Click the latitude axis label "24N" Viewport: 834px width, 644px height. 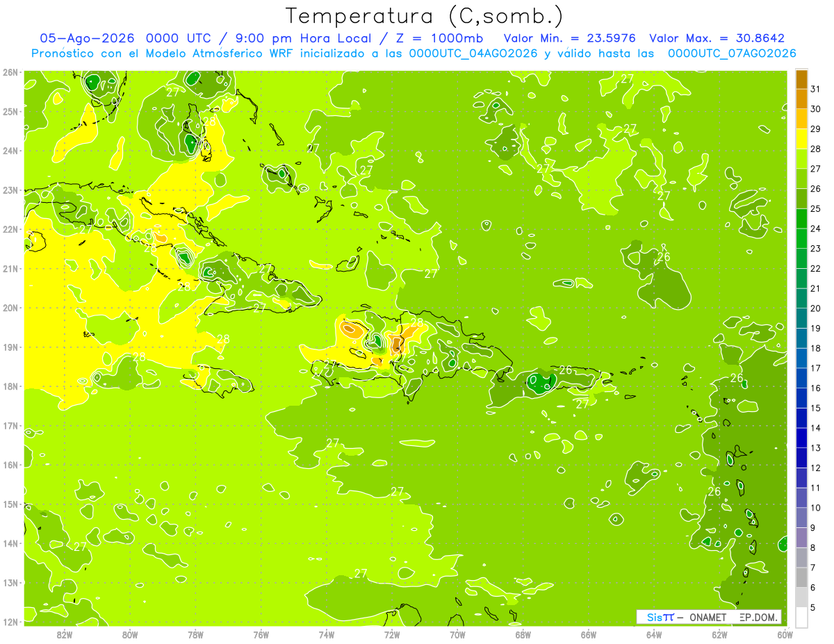point(10,151)
